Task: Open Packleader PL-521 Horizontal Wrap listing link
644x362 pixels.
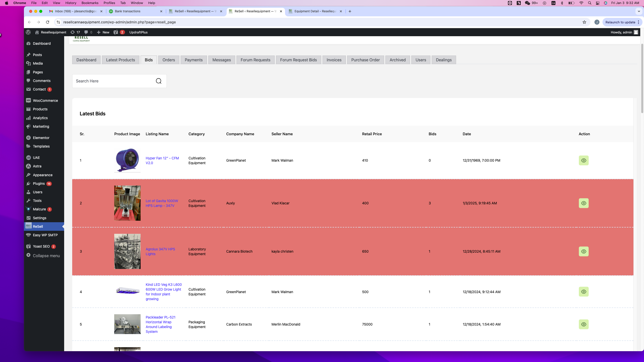Action: 160,324
